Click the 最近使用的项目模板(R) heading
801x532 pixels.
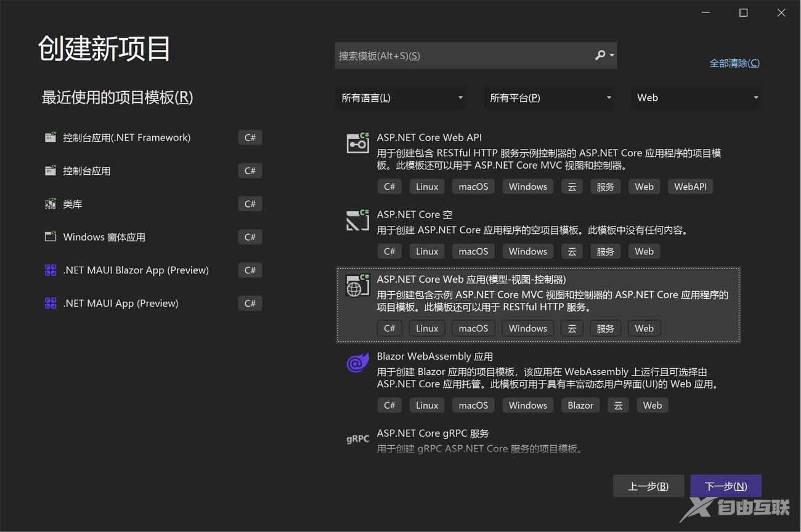click(118, 97)
